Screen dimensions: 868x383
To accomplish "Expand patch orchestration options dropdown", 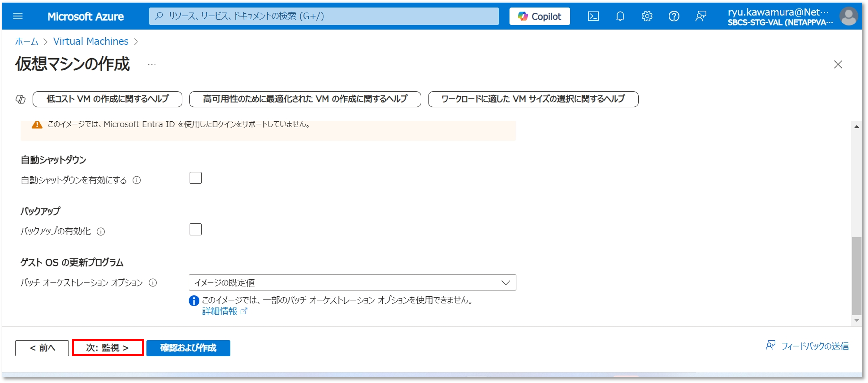I will (x=352, y=283).
